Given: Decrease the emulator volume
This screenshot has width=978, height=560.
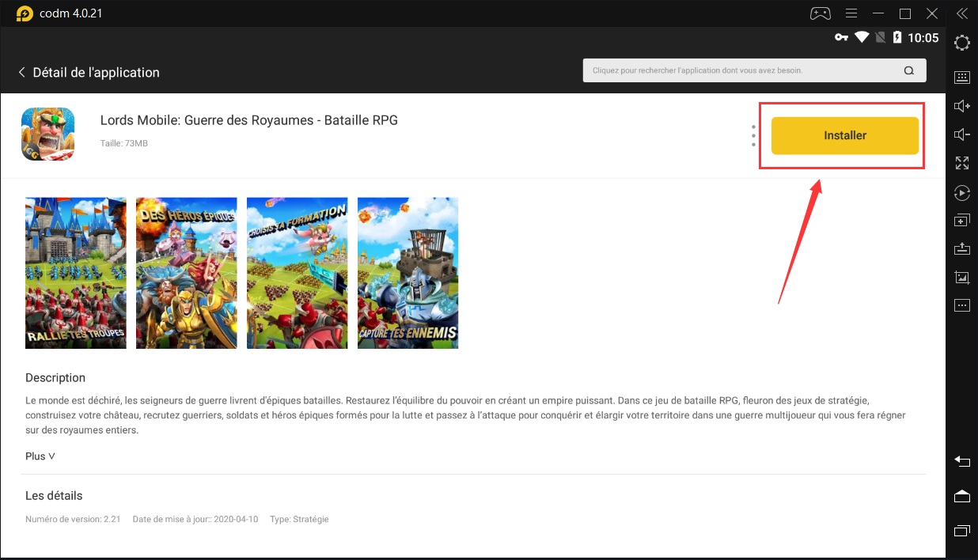Looking at the screenshot, I should (961, 134).
